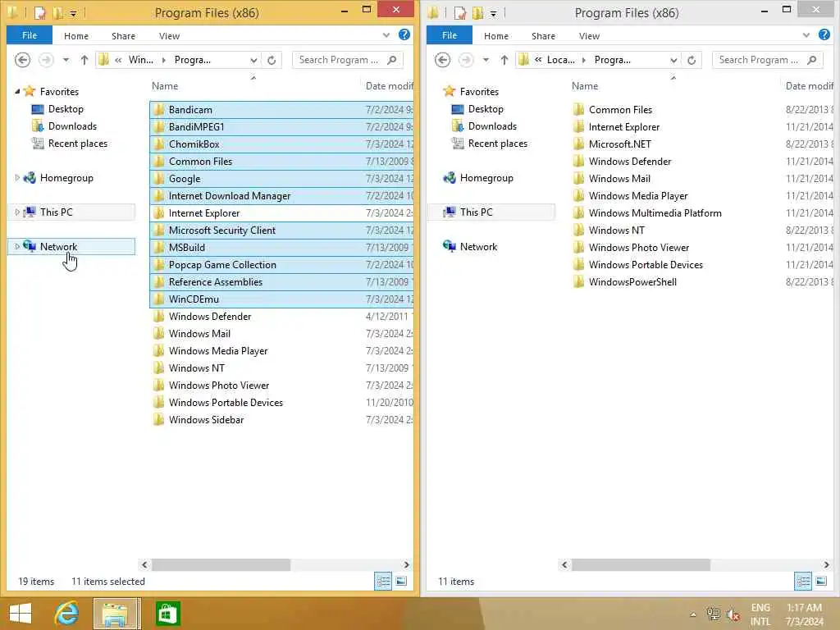Open the Windows Store taskbar icon

167,614
